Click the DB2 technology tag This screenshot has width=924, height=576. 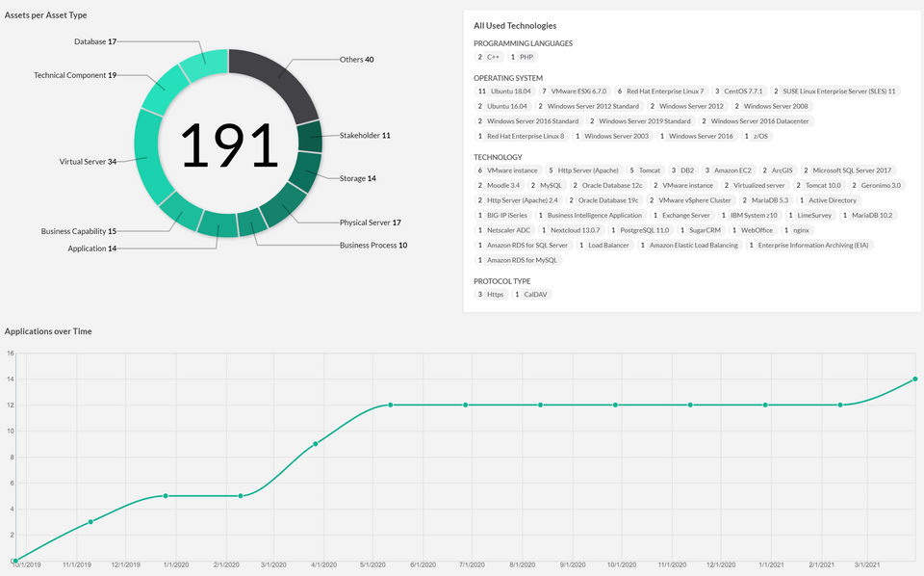[682, 170]
